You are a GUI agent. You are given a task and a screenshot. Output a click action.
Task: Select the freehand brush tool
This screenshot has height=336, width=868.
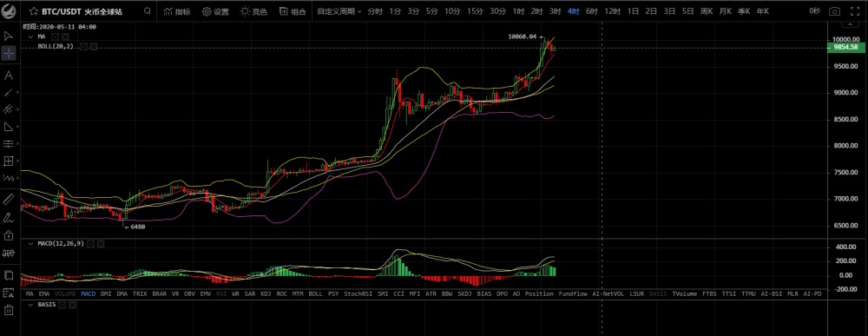[x=9, y=217]
